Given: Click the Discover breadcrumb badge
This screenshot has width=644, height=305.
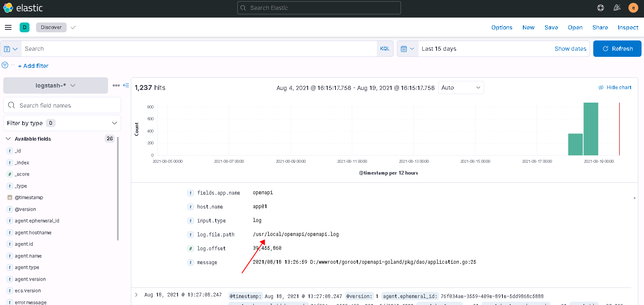Looking at the screenshot, I should [51, 27].
